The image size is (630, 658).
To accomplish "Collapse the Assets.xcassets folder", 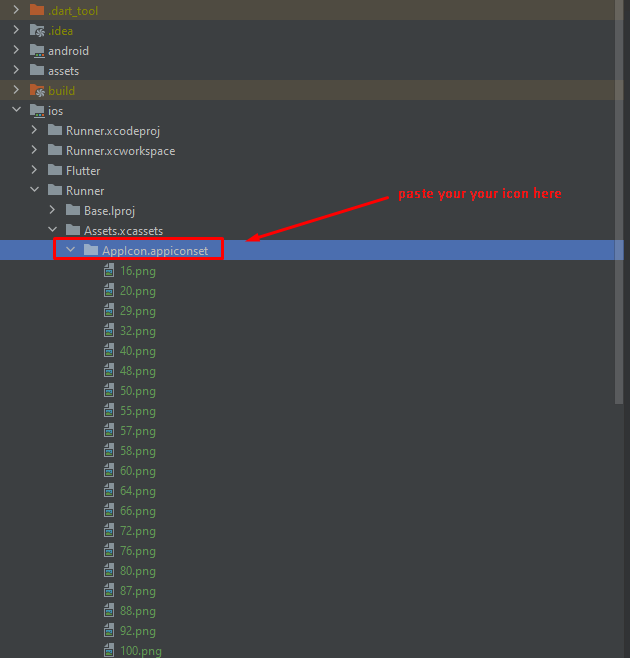I will 52,230.
